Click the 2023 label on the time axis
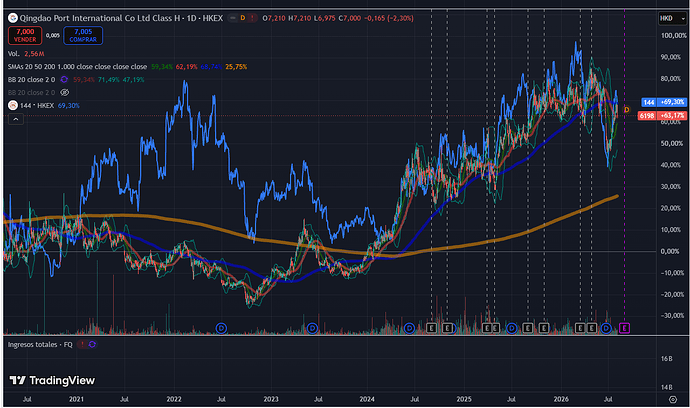This screenshot has height=408, width=690. click(x=271, y=399)
